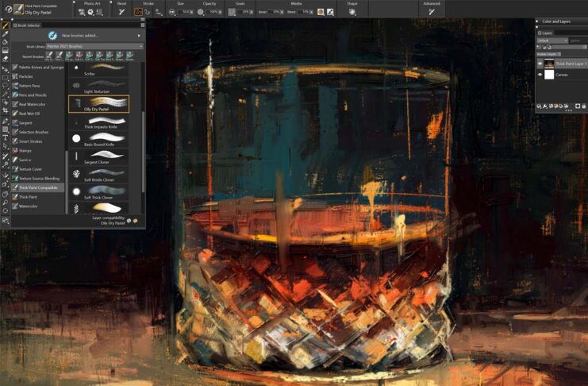Open the layer composite method dropdown
This screenshot has height=386, width=588.
pyautogui.click(x=552, y=41)
